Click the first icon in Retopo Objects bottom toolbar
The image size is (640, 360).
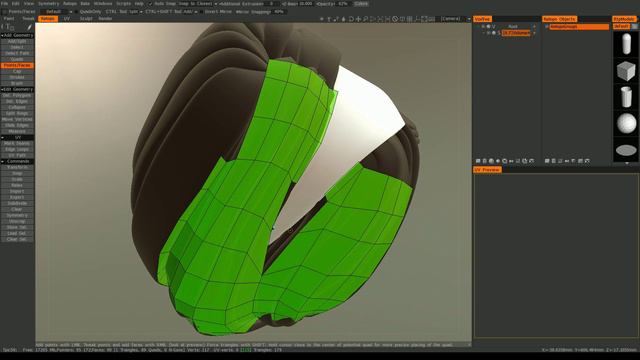pyautogui.click(x=547, y=161)
